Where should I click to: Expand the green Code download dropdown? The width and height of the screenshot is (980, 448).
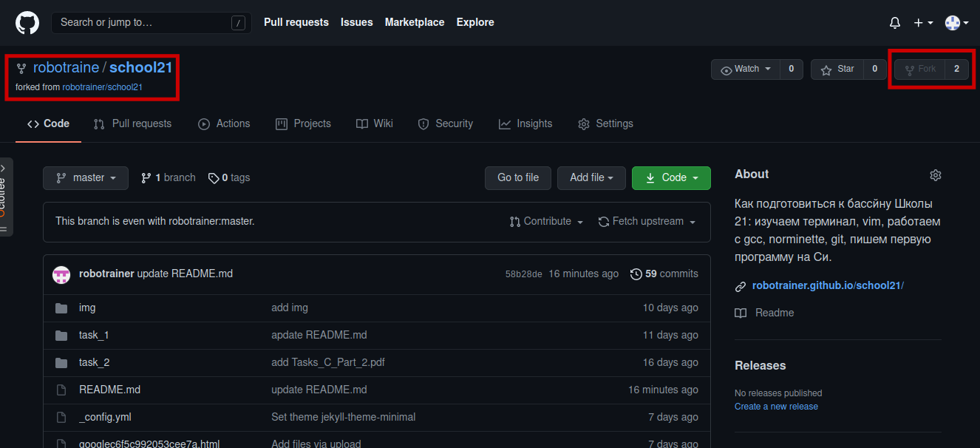671,178
